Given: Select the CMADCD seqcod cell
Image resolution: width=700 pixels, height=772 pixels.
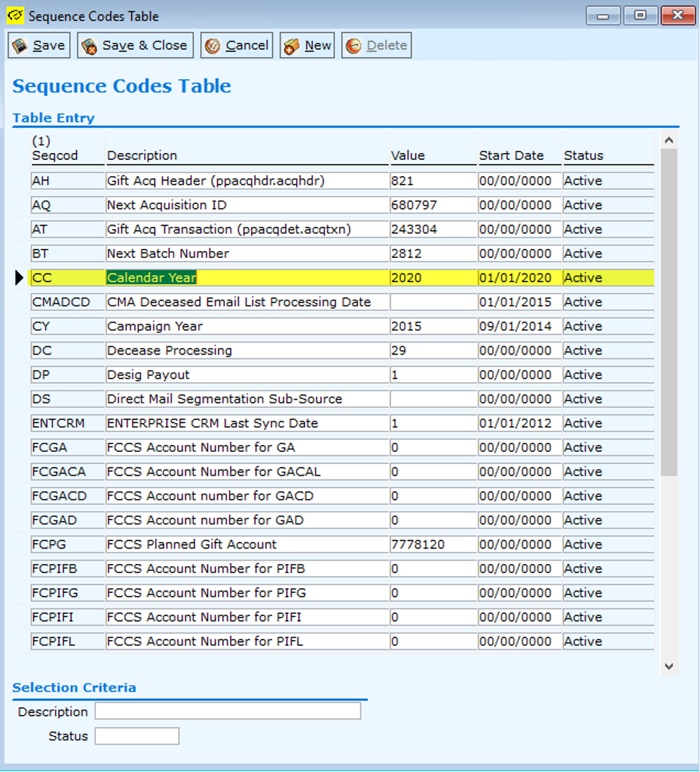Looking at the screenshot, I should click(68, 302).
